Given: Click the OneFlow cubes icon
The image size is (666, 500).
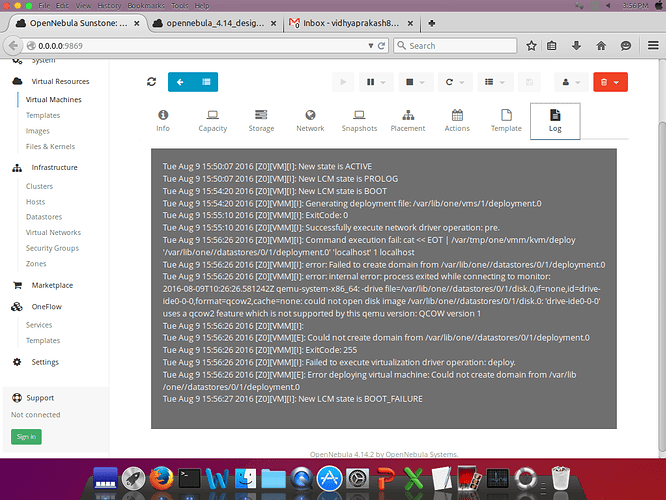Looking at the screenshot, I should click(17, 306).
